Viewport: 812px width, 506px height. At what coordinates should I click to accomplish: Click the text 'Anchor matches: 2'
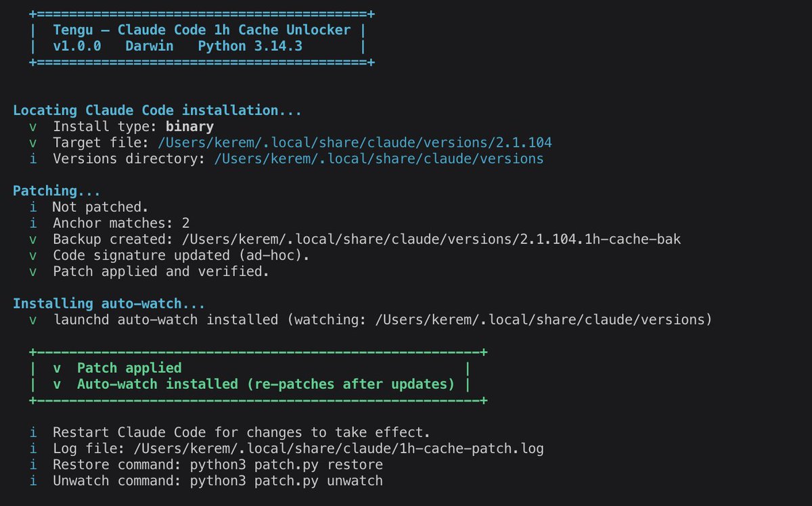click(x=120, y=223)
